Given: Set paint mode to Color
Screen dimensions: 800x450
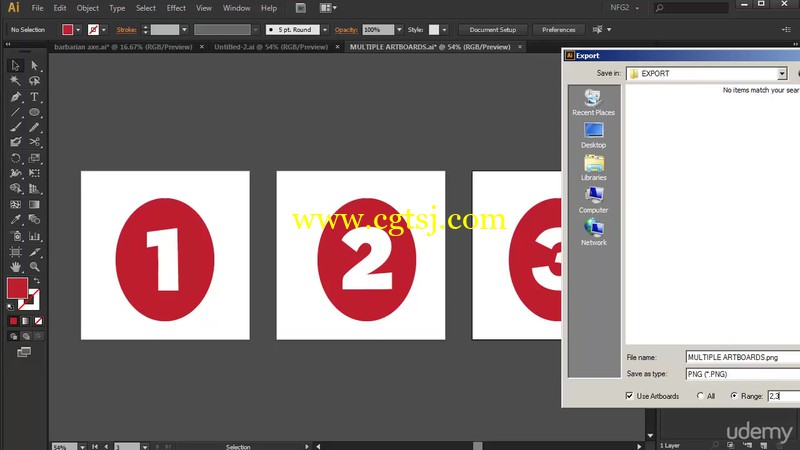Looking at the screenshot, I should pos(13,321).
